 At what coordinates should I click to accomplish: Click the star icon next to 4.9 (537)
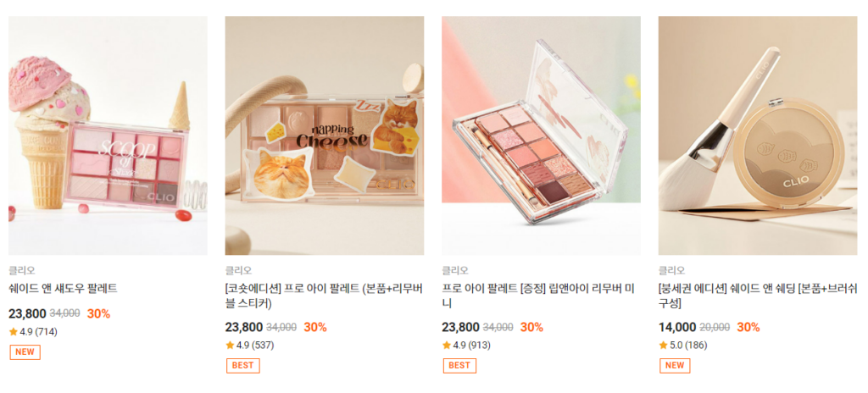click(x=230, y=346)
